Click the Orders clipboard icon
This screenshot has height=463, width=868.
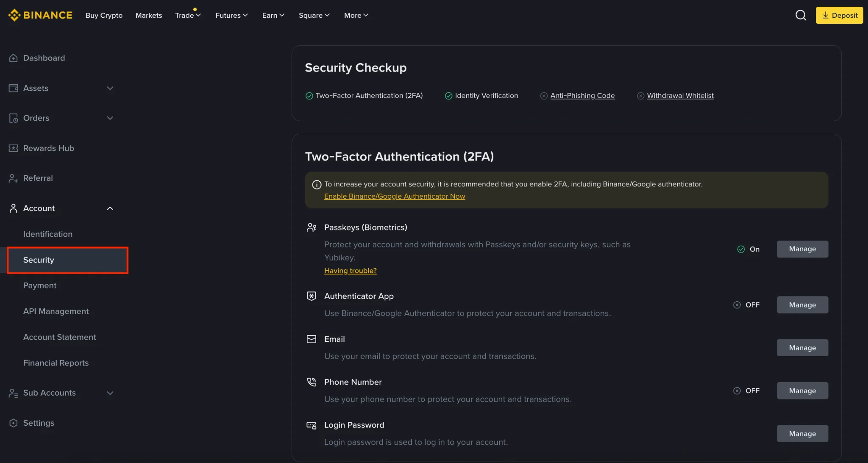coord(14,118)
